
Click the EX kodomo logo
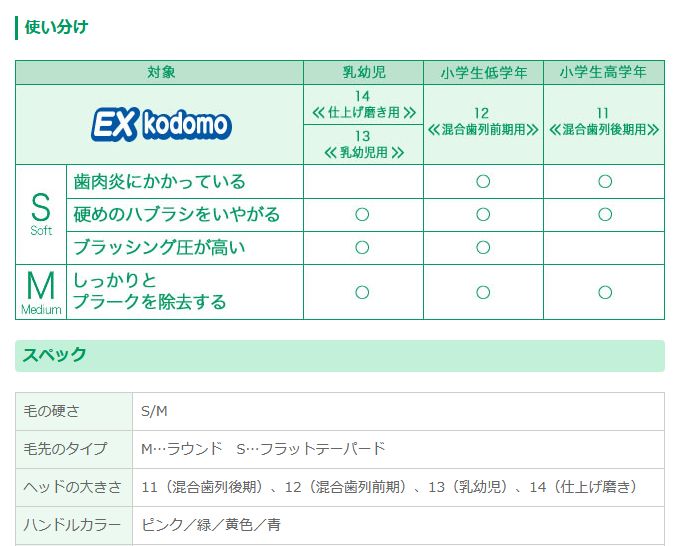pyautogui.click(x=161, y=125)
